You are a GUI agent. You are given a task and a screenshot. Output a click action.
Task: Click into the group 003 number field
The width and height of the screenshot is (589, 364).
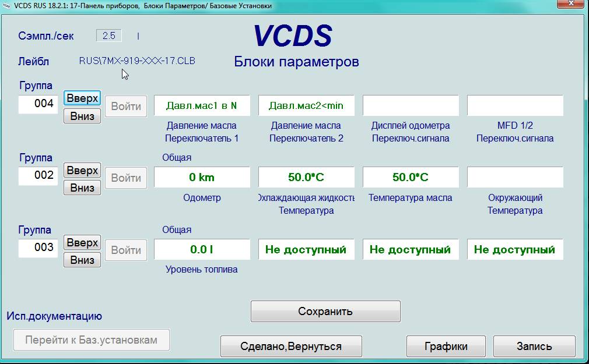[x=38, y=248]
